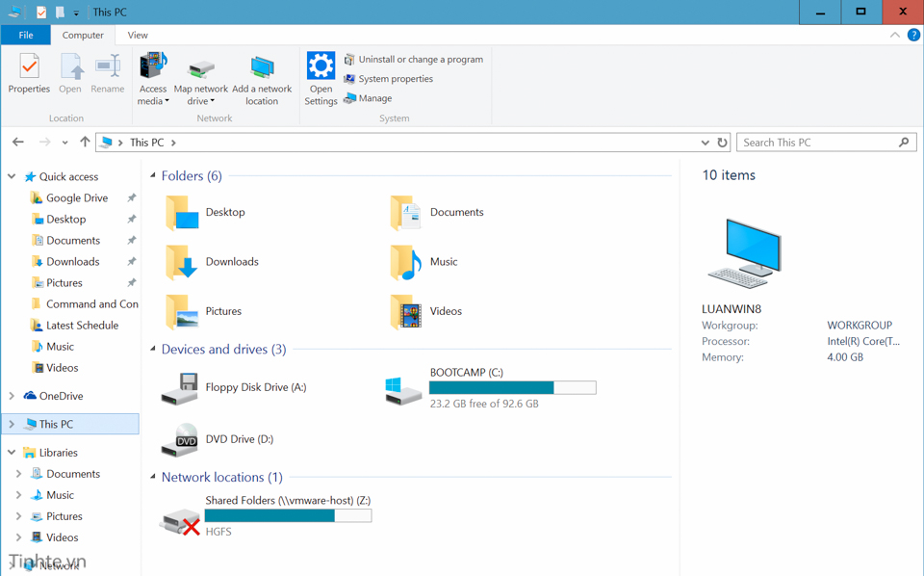
Task: Click This PC in the address bar
Action: [146, 143]
